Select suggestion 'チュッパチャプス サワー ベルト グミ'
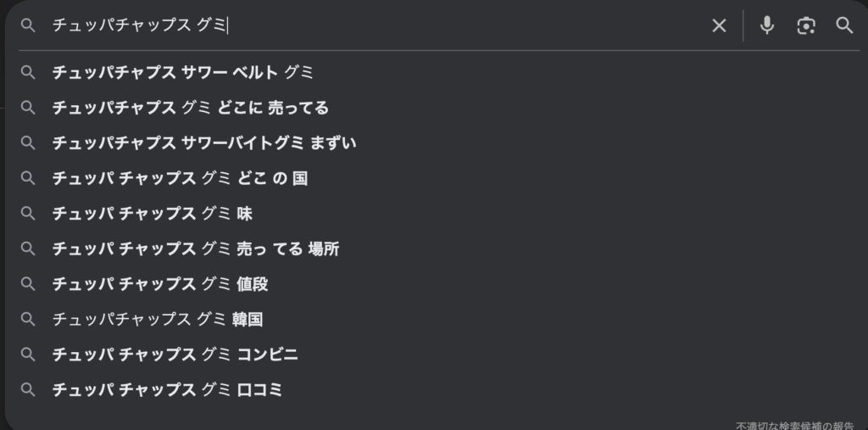868x430 pixels. tap(182, 73)
